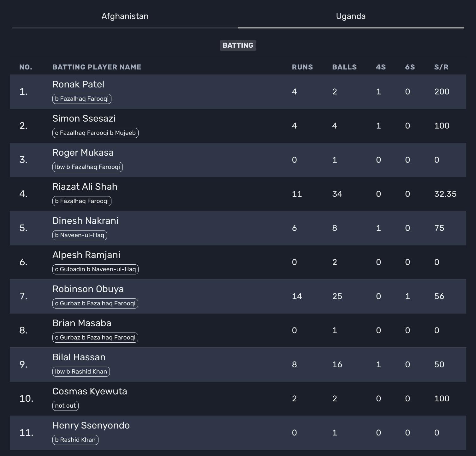The height and width of the screenshot is (456, 476).
Task: Click the BATTING PLAYER NAME header
Action: 97,67
